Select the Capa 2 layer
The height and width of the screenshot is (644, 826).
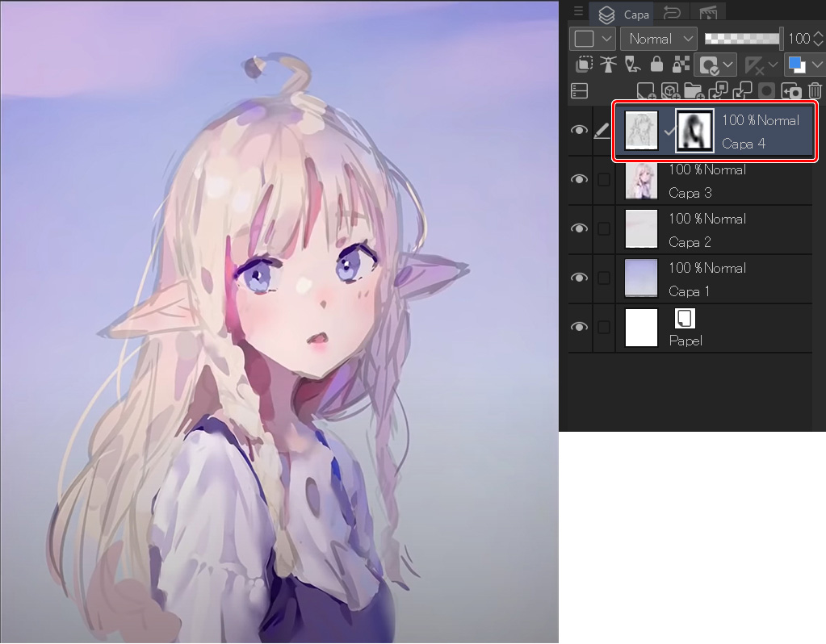[727, 229]
